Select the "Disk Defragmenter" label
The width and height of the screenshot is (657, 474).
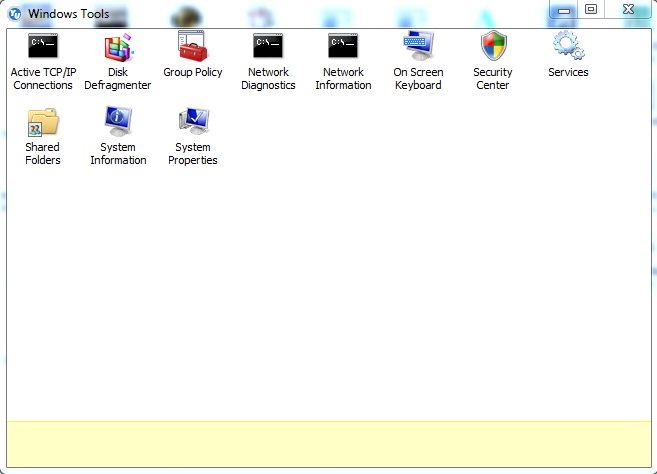click(118, 79)
